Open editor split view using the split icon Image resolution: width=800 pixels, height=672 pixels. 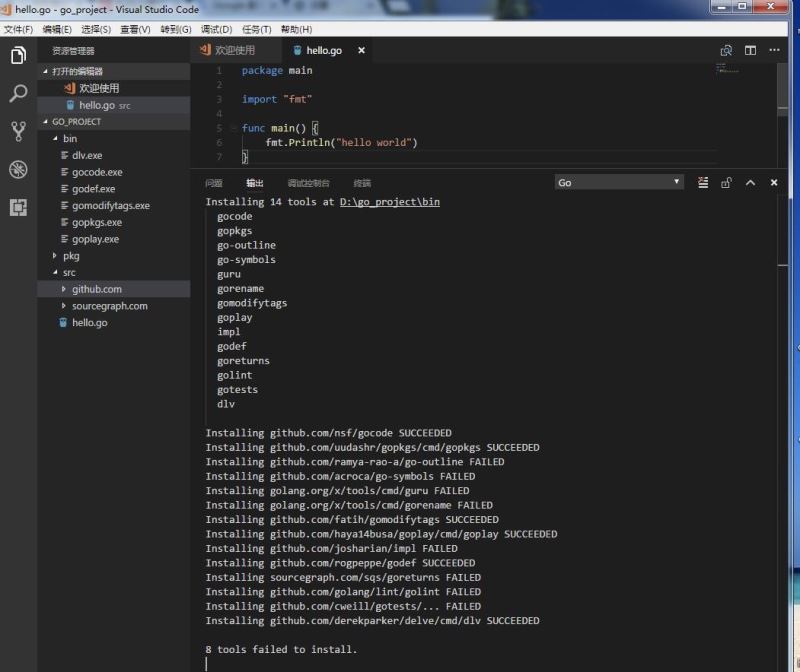(750, 49)
